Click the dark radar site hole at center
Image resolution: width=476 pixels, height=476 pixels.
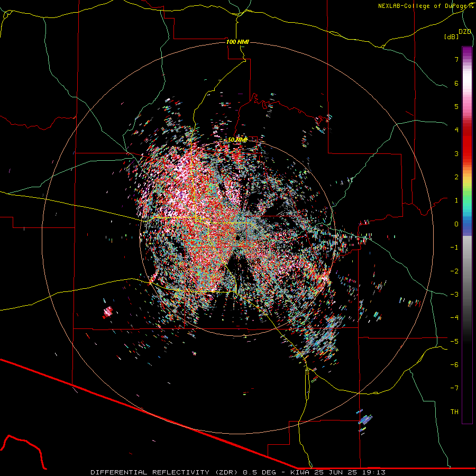point(237,237)
